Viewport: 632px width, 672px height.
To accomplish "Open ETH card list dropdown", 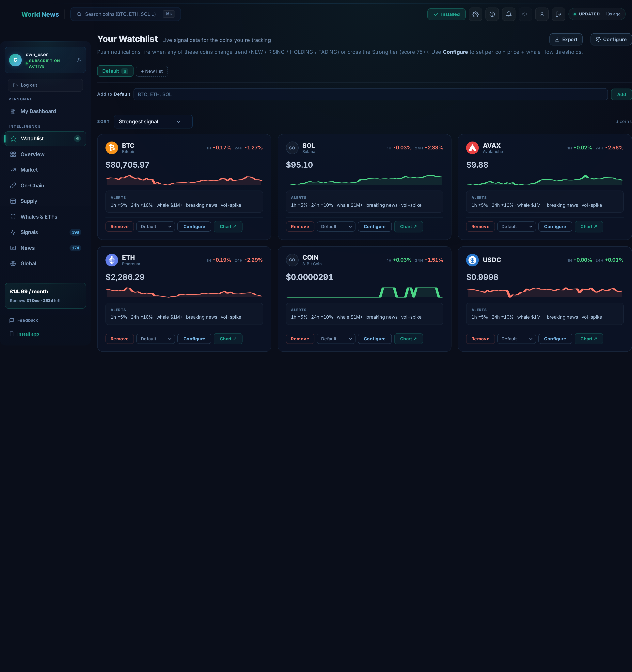I will [x=155, y=339].
